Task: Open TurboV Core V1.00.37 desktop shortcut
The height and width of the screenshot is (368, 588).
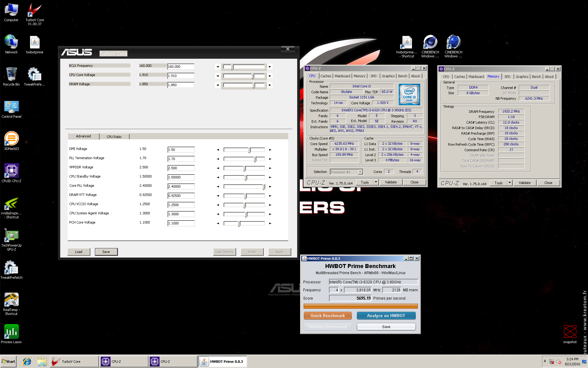Action: [35, 14]
